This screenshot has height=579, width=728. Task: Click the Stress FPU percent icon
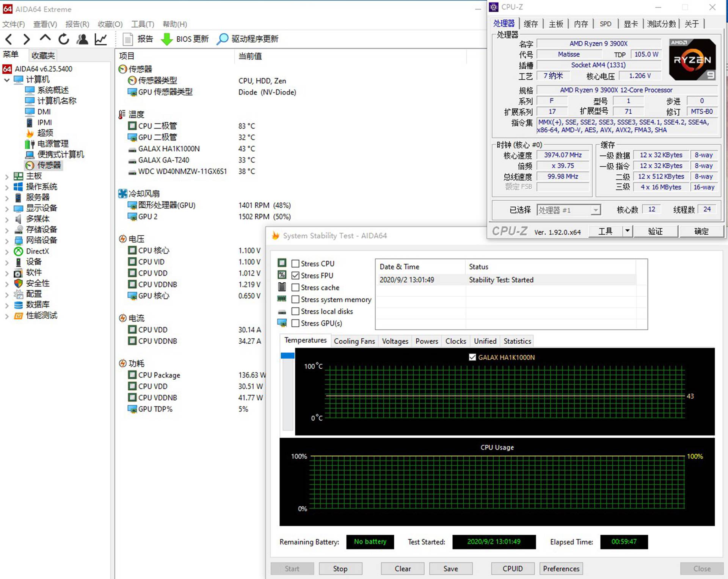(282, 275)
